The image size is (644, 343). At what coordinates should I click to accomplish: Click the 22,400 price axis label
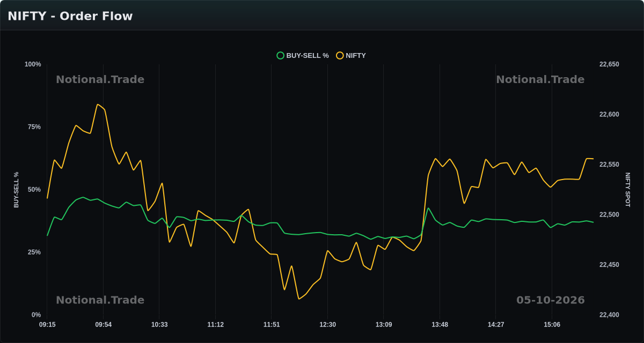pyautogui.click(x=609, y=315)
